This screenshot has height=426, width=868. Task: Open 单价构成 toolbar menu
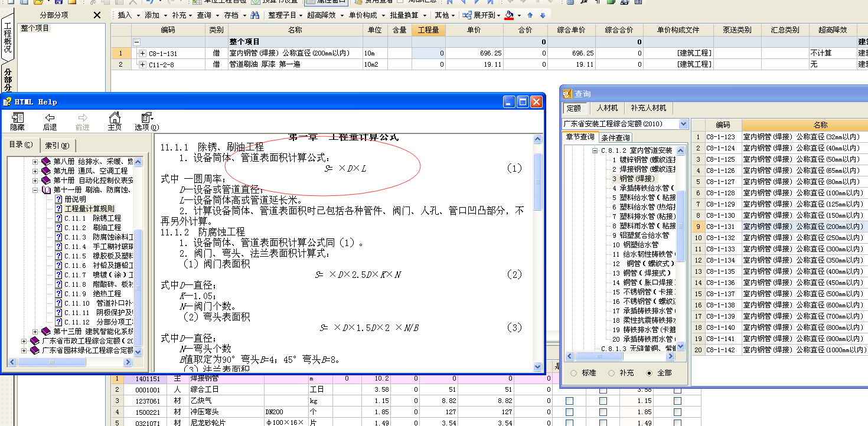(x=366, y=15)
